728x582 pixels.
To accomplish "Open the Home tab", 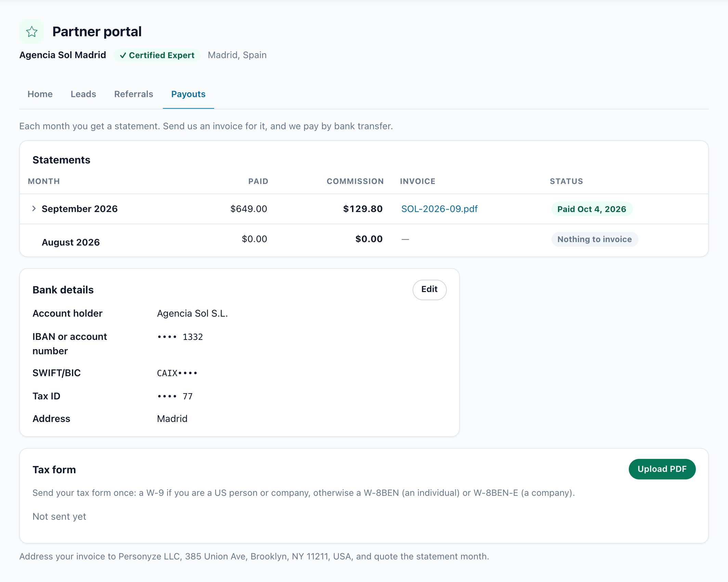I will 40,94.
